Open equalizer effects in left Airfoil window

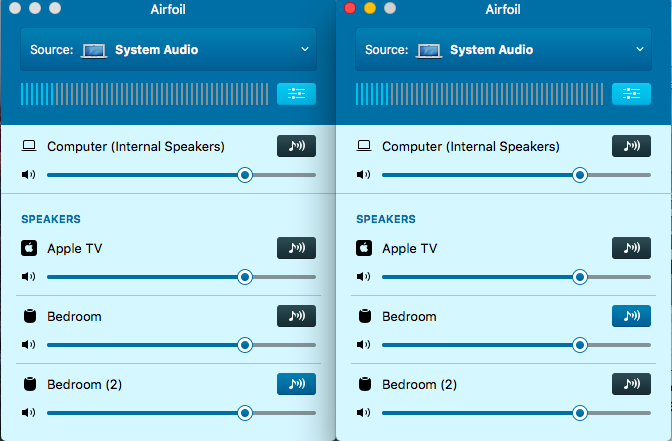pos(296,93)
